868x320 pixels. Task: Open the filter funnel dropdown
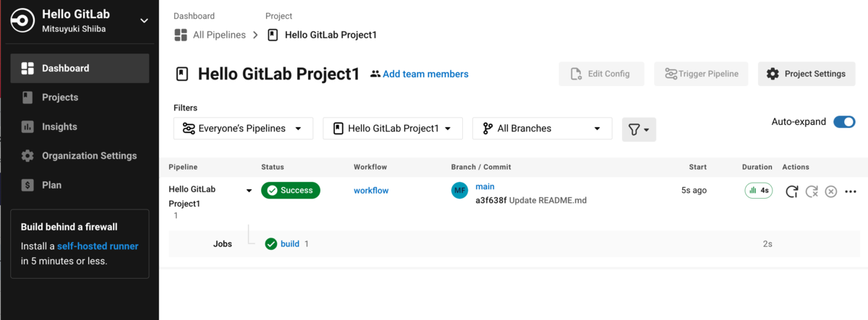(x=639, y=129)
